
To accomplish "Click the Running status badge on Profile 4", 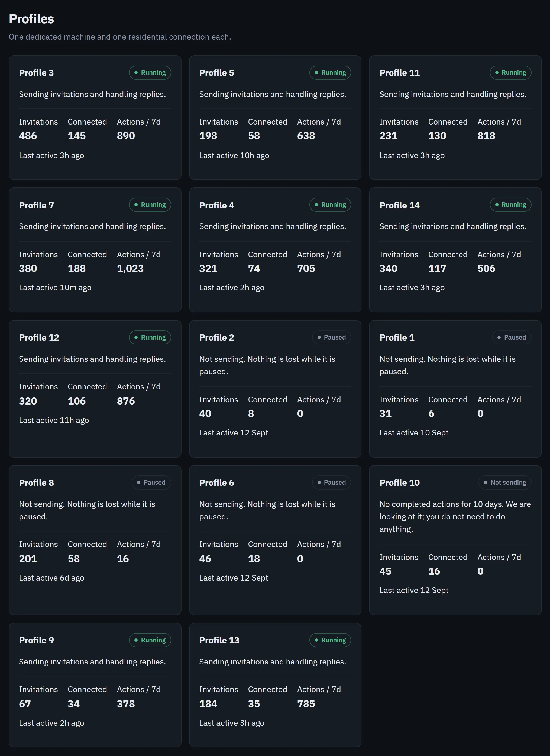I will click(330, 205).
